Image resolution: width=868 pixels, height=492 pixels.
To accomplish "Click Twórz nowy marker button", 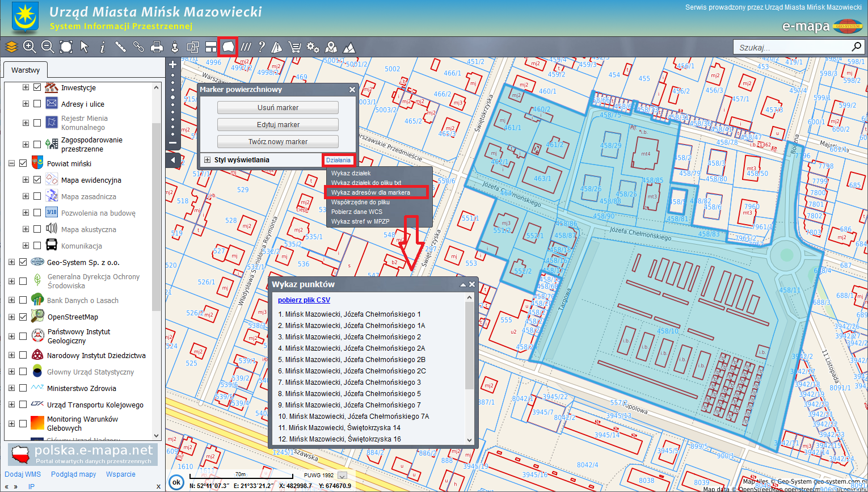I will click(x=278, y=142).
